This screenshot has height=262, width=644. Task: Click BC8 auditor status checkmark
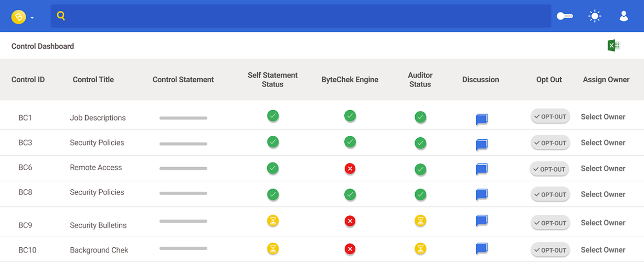pos(420,194)
